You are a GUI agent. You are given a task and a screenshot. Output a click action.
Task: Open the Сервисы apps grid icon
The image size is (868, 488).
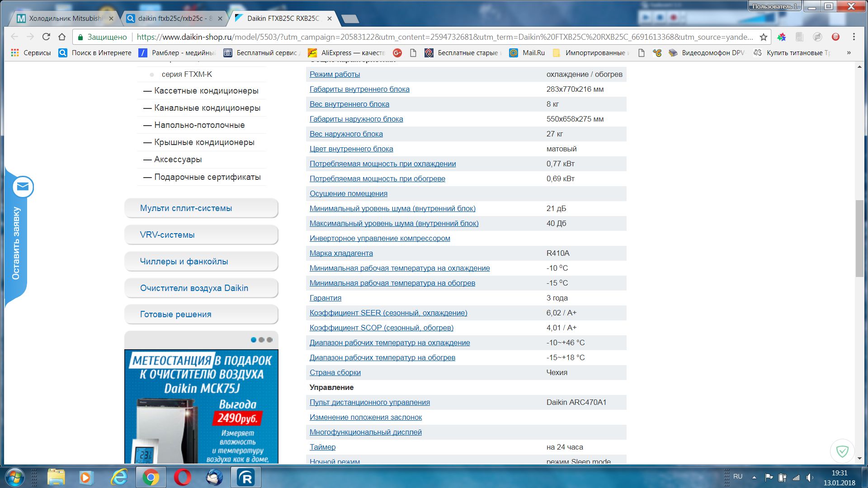point(15,53)
